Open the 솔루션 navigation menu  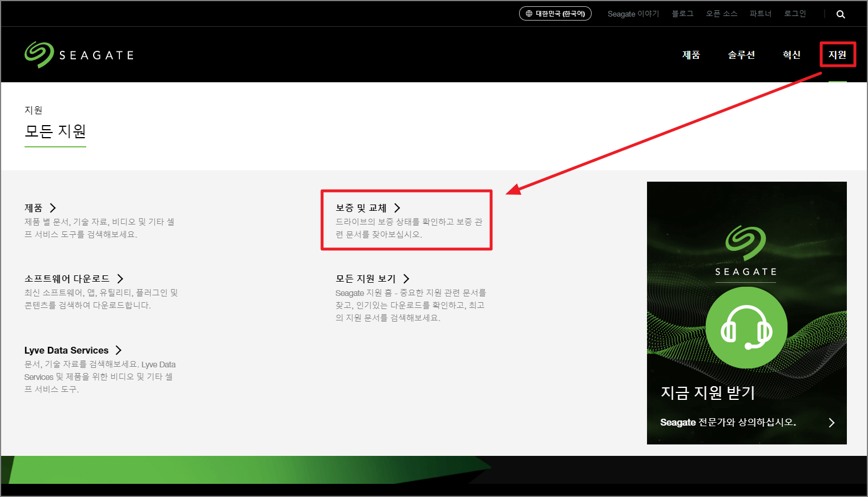pyautogui.click(x=741, y=55)
